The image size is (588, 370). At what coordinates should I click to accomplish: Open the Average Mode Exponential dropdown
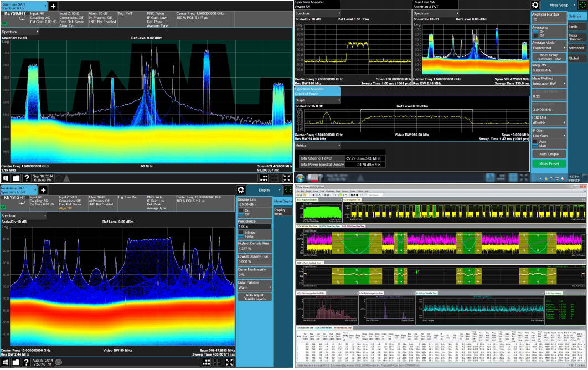pos(549,48)
